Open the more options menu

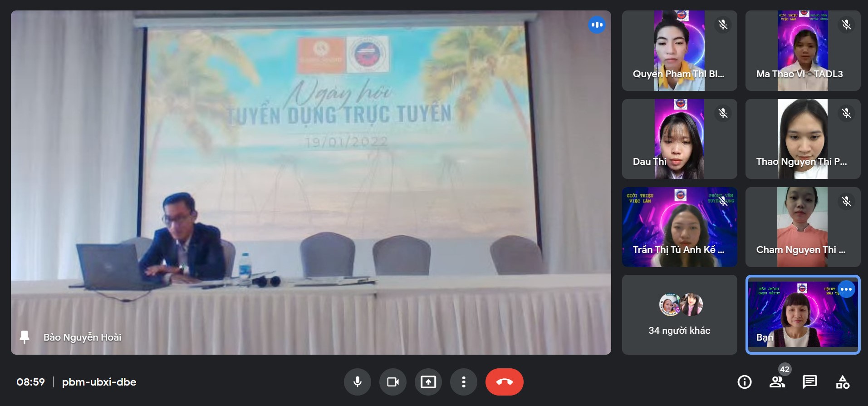(463, 382)
